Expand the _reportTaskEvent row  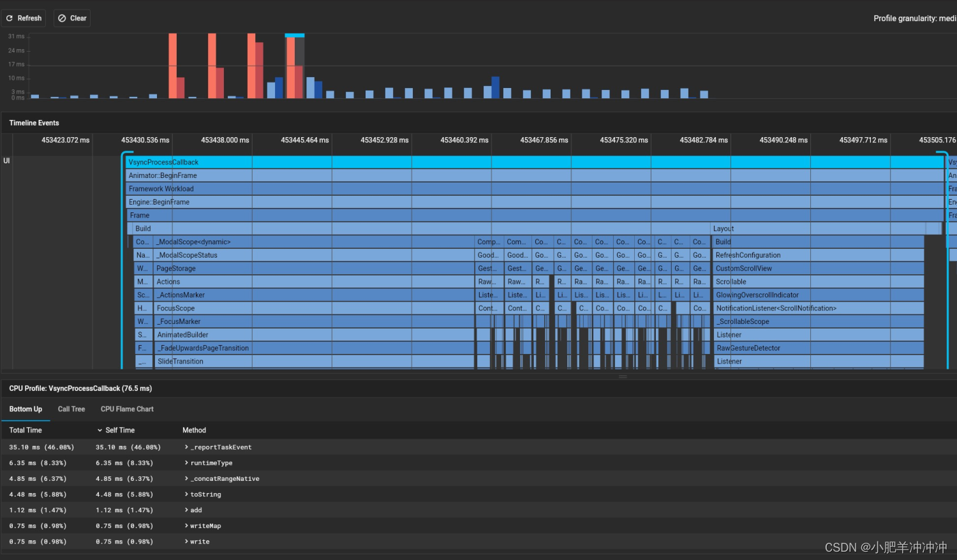[x=186, y=447]
